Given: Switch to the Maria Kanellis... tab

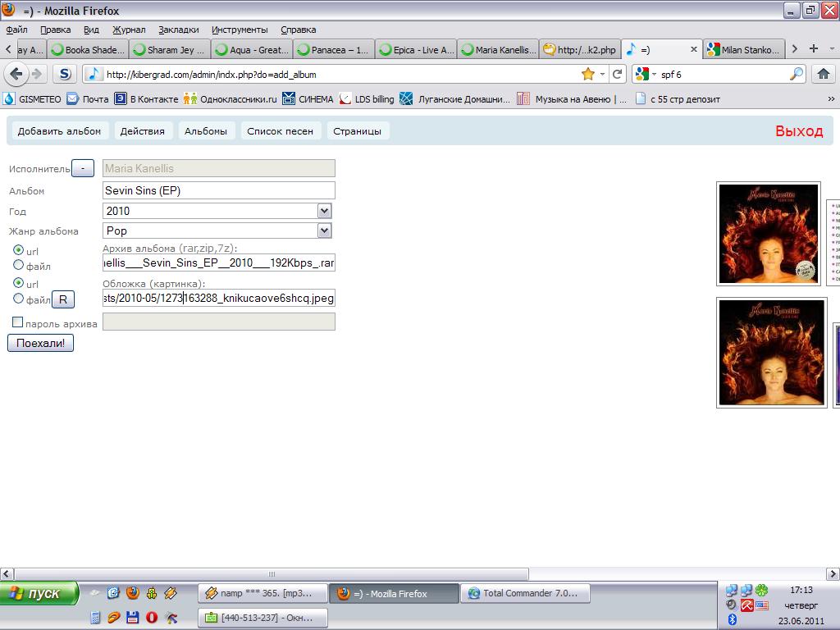Looking at the screenshot, I should click(498, 50).
